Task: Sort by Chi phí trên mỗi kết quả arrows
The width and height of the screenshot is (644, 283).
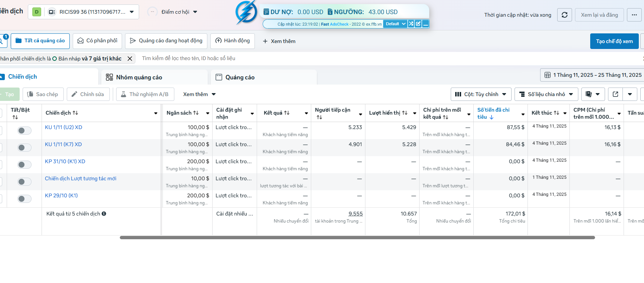Action: (446, 117)
